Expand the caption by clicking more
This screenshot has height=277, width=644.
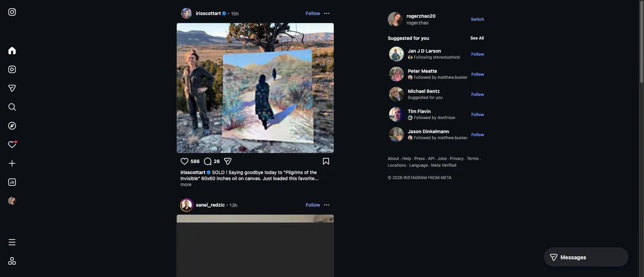click(x=186, y=185)
